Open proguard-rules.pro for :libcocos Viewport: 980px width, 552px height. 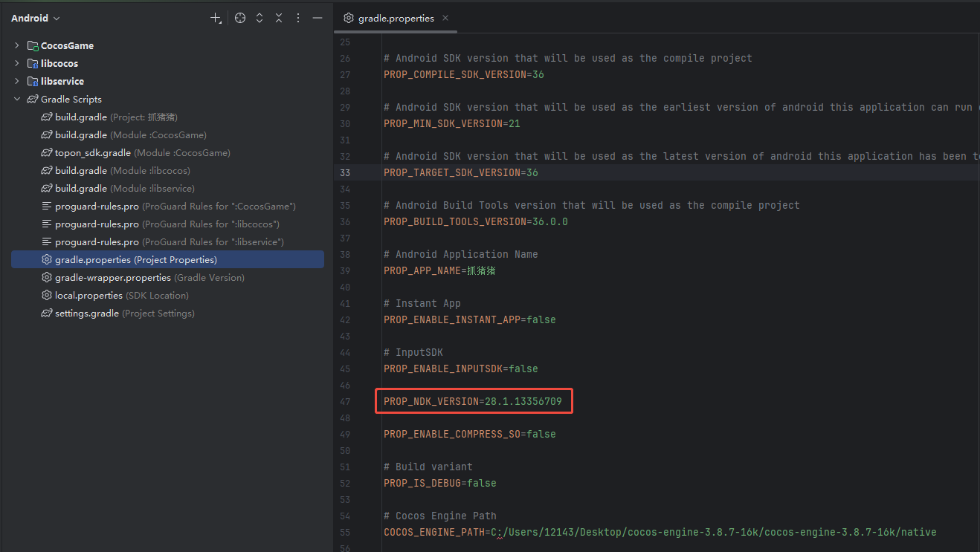tap(160, 224)
